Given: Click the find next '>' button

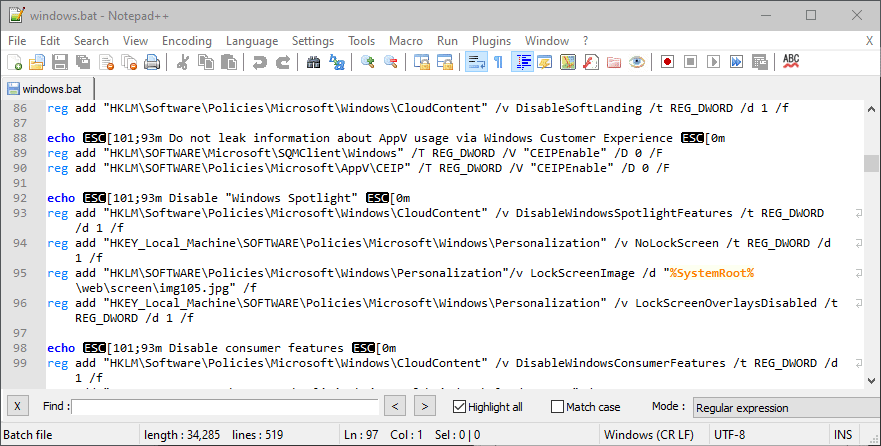Looking at the screenshot, I should [x=425, y=406].
